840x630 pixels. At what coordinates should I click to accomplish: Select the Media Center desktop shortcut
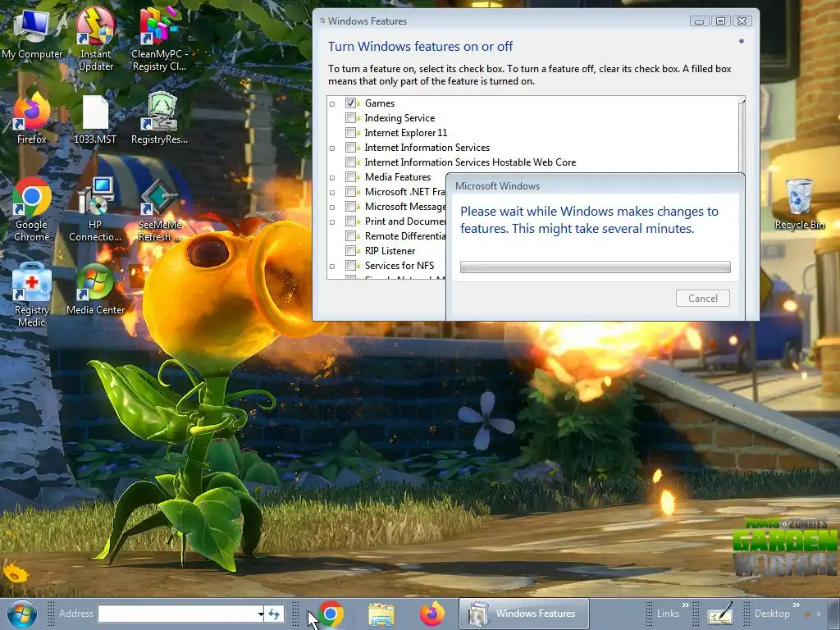point(95,290)
